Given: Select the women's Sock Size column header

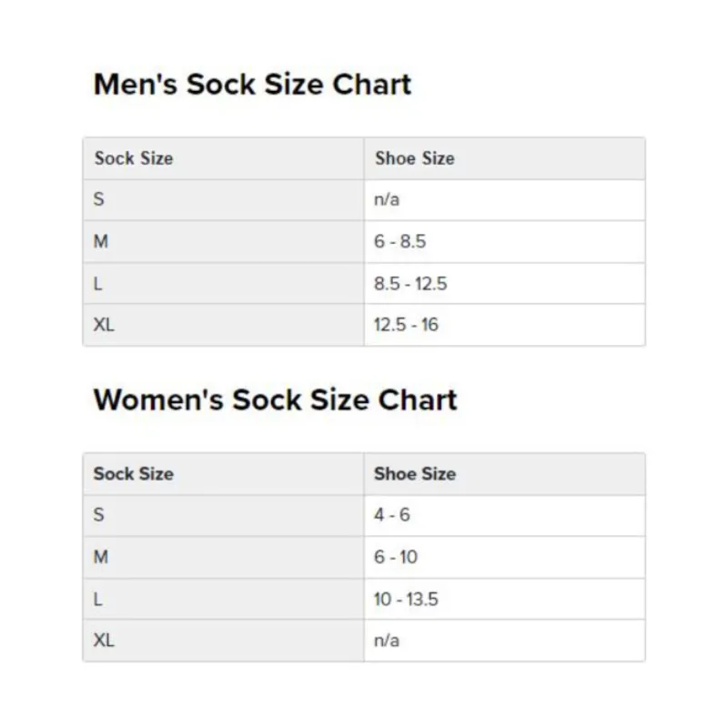Looking at the screenshot, I should pyautogui.click(x=133, y=474).
